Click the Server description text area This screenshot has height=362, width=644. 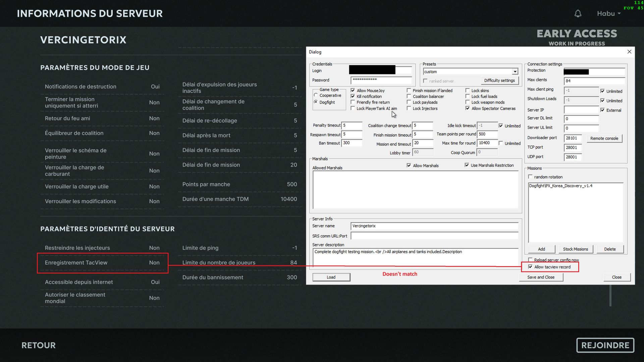[416, 257]
